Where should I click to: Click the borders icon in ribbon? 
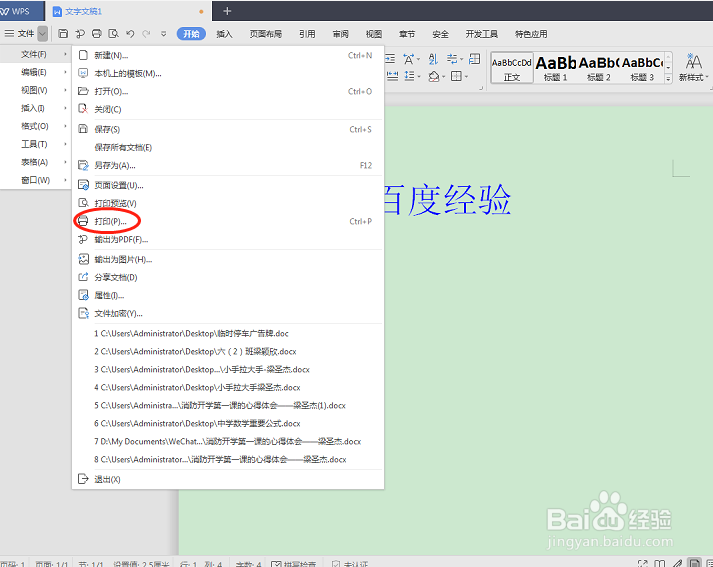point(458,76)
